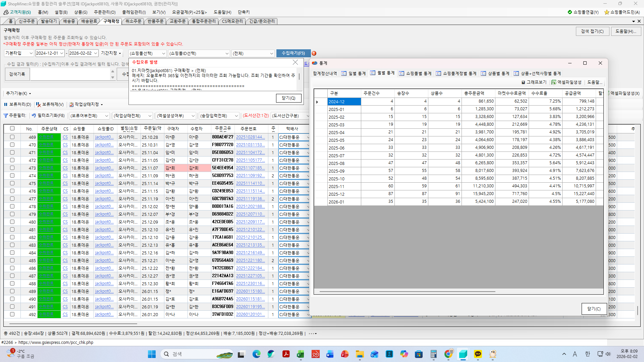
Task: Open shopping mall add-in star icon
Action: point(606,12)
